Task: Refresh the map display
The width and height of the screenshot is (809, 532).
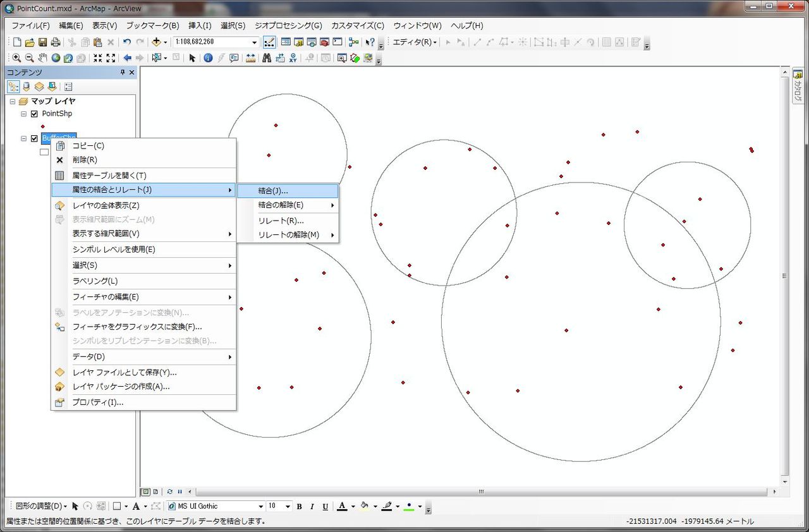Action: click(x=169, y=492)
